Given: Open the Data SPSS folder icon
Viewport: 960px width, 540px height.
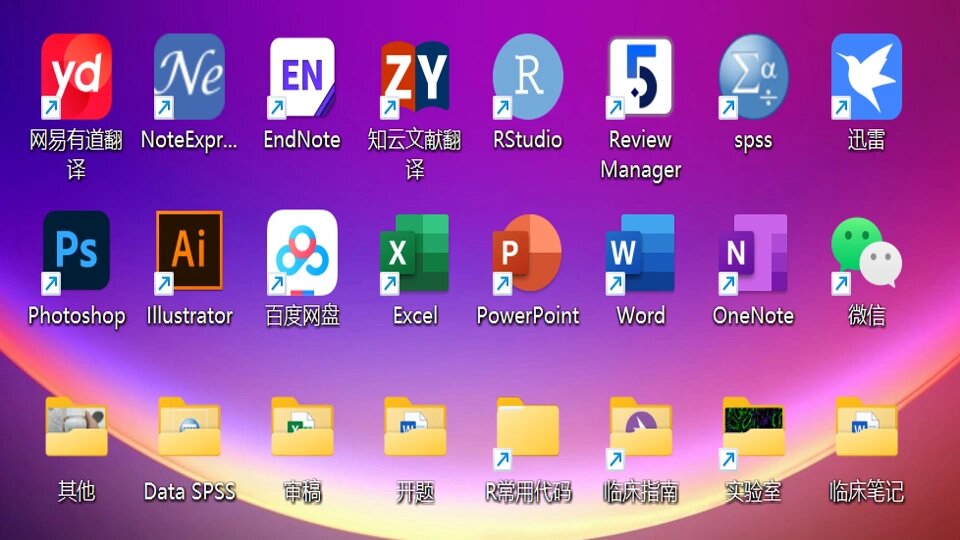Looking at the screenshot, I should pyautogui.click(x=189, y=427).
